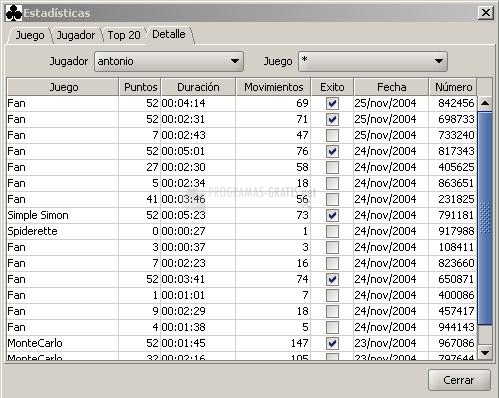Switch to the Juego tab
Screen dimensions: 499x398
point(30,35)
